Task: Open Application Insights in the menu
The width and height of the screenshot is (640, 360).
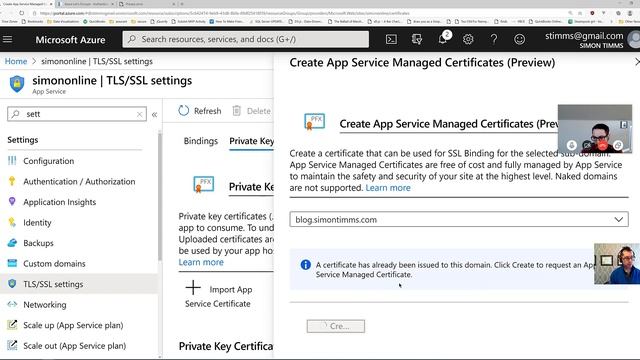Action: tap(60, 202)
